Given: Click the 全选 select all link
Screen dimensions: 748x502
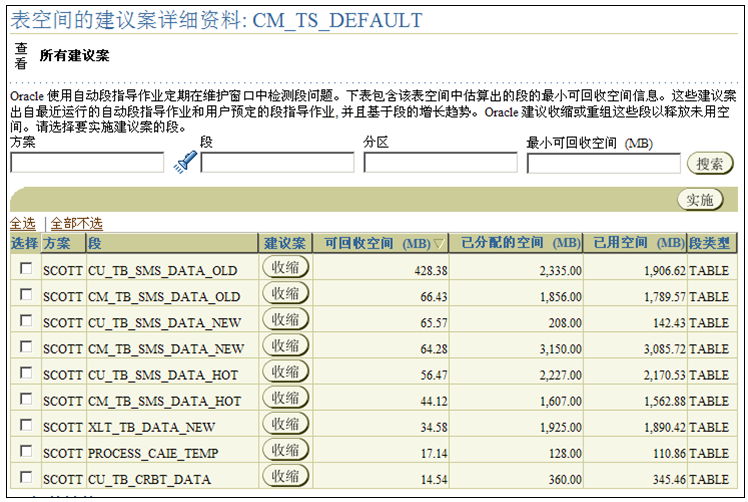Looking at the screenshot, I should (22, 224).
